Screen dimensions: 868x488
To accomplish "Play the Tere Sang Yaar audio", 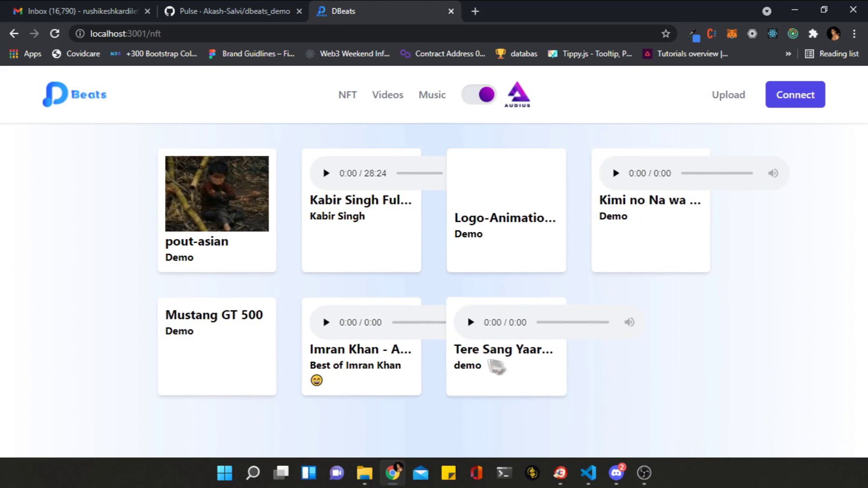I will coord(471,322).
